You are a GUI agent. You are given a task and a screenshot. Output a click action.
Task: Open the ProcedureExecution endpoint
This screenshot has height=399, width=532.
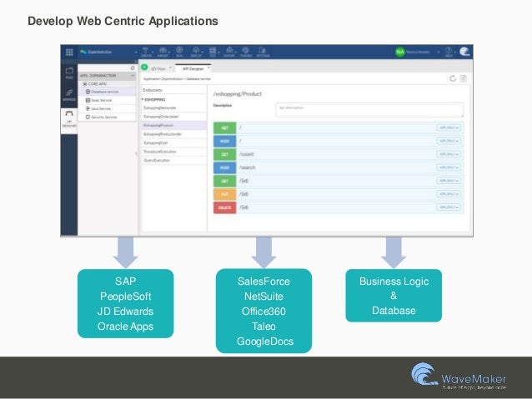(160, 152)
